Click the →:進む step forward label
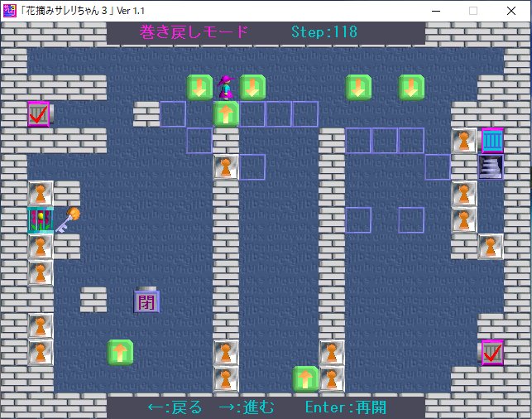532x419 pixels. [x=246, y=407]
